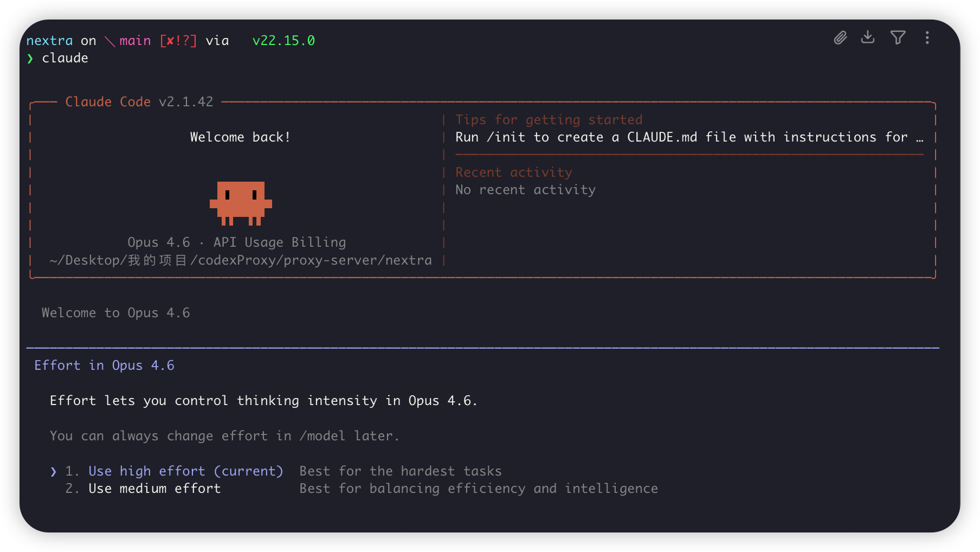Click the "Effort in Opus 4.6" heading

(x=104, y=365)
